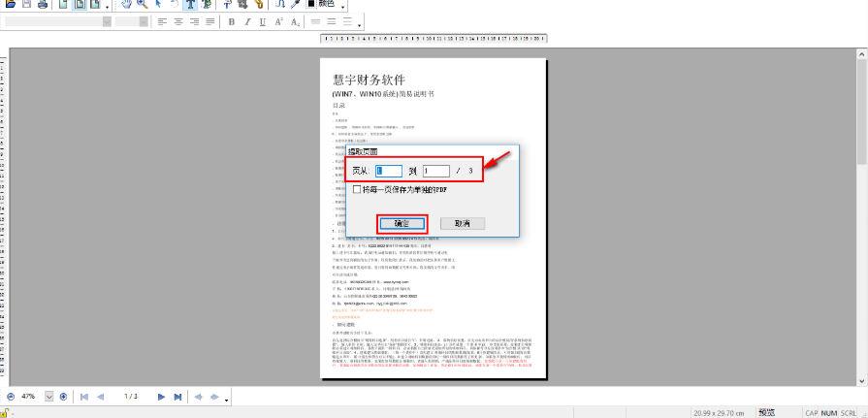
Task: Go to first page
Action: (84, 397)
